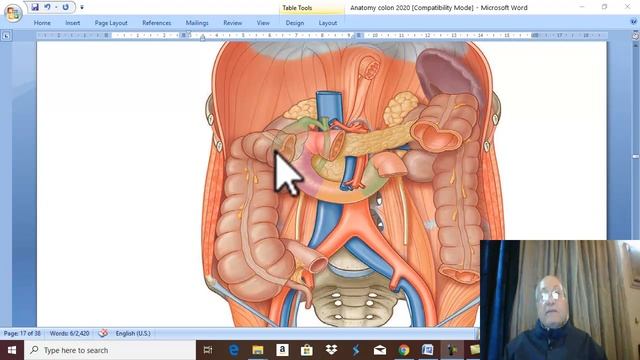Open the Insert ribbon tab
The width and height of the screenshot is (640, 360).
(x=73, y=23)
